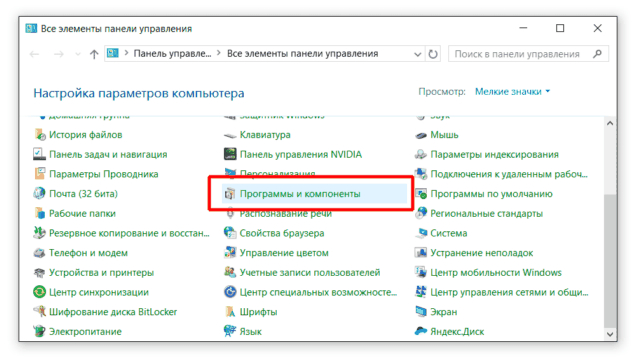This screenshot has height=363, width=643.
Task: Open Центр управления сетями и общи... link
Action: click(x=509, y=292)
